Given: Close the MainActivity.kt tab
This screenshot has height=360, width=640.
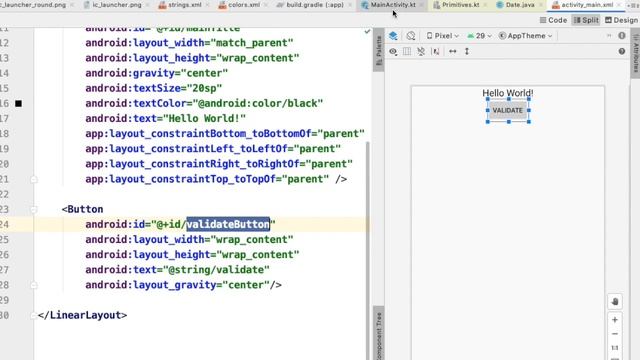Looking at the screenshot, I should (421, 5).
